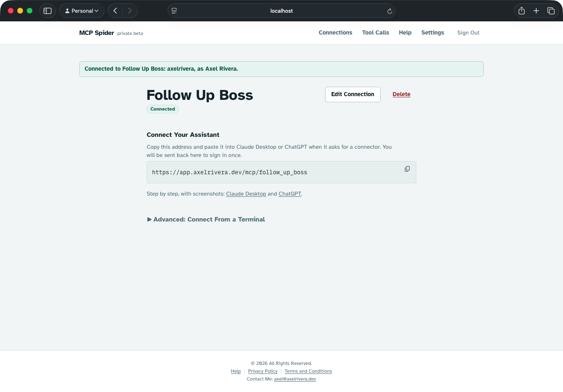The height and width of the screenshot is (392, 563).
Task: Email axel@axelrivera.dev contact link
Action: coord(295,379)
